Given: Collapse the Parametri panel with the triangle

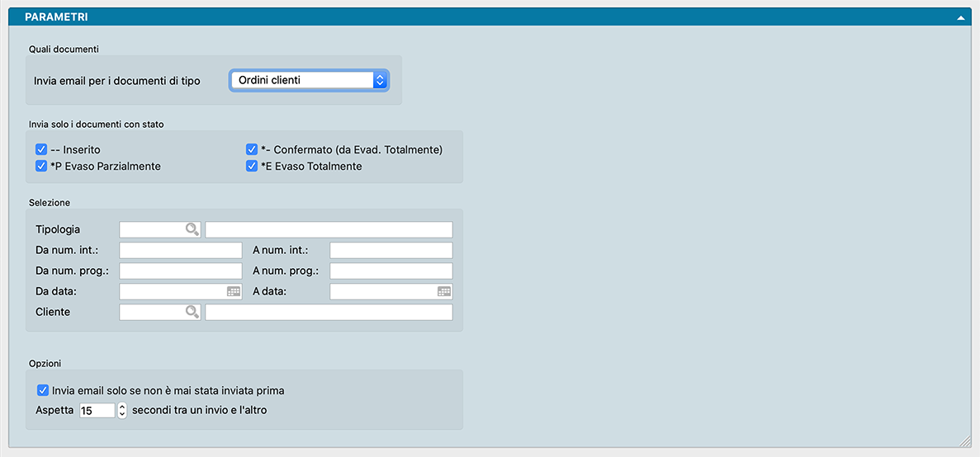Looking at the screenshot, I should tap(961, 17).
